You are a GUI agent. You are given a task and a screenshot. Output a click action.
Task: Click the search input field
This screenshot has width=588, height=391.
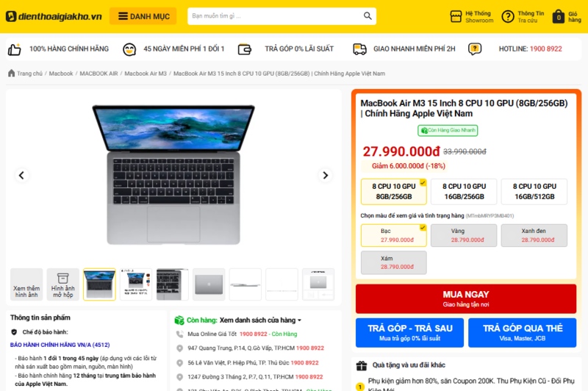point(276,16)
